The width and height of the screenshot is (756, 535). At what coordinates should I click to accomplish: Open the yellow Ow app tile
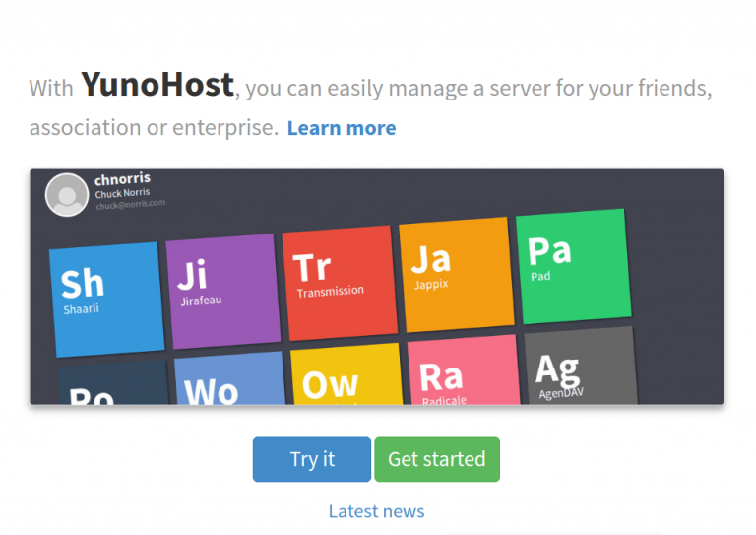coord(346,374)
